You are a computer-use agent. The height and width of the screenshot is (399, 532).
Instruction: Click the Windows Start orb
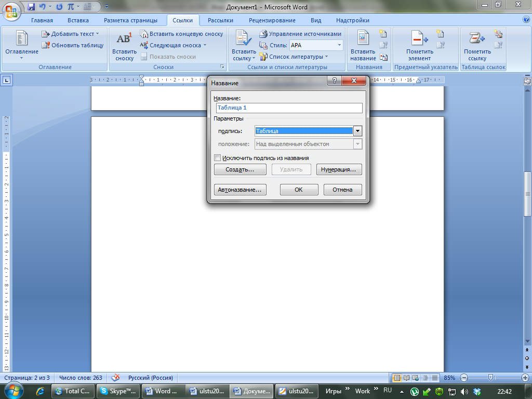coord(14,390)
